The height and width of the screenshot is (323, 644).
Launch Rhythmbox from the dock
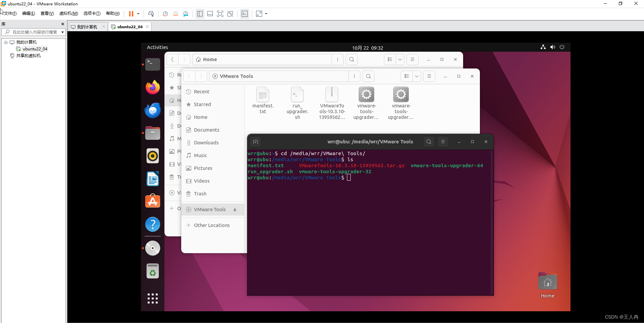tap(153, 156)
